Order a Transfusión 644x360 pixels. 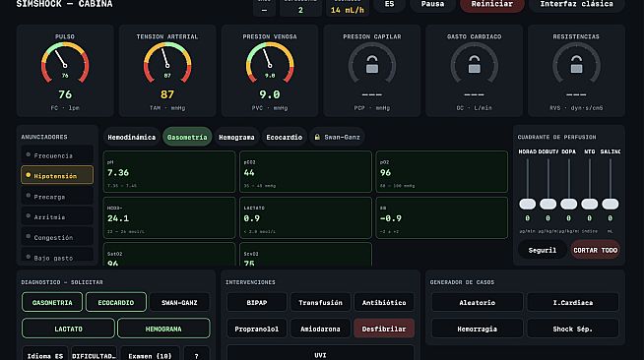(x=320, y=302)
